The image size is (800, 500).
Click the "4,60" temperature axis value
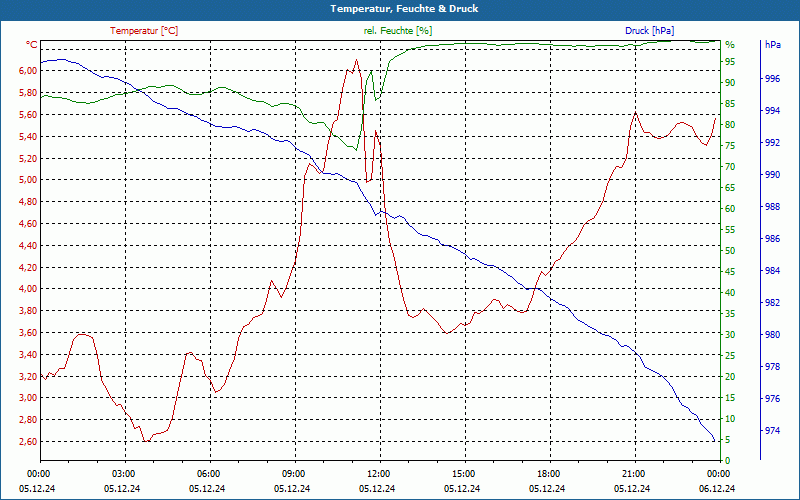click(28, 223)
